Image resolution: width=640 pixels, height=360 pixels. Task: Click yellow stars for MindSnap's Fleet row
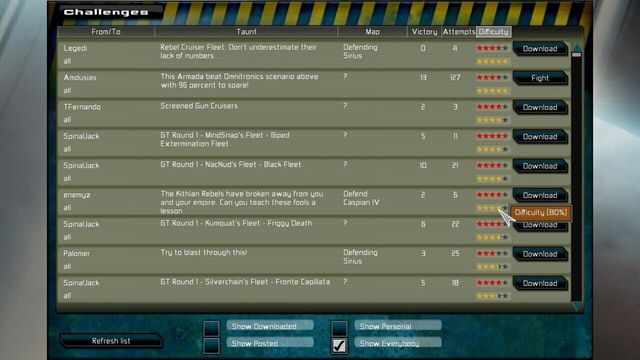coord(492,150)
